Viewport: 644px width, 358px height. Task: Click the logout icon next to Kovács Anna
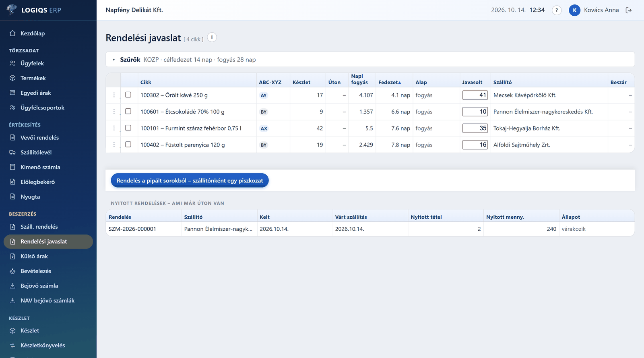click(629, 10)
